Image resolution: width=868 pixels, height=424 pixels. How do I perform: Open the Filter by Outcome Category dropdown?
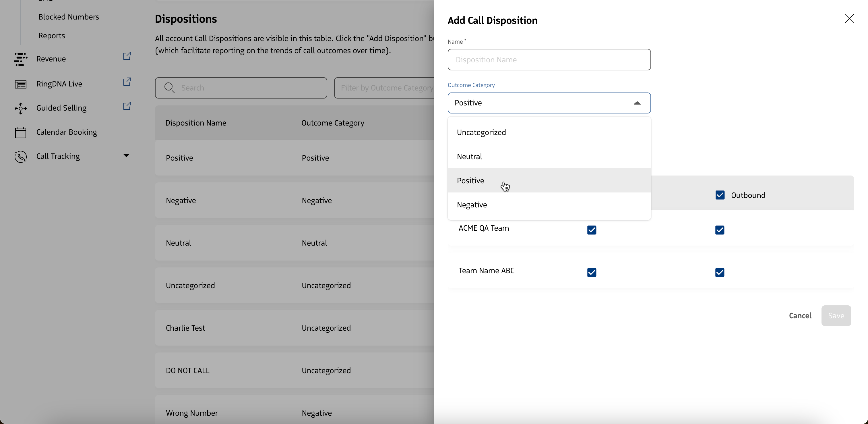click(384, 88)
